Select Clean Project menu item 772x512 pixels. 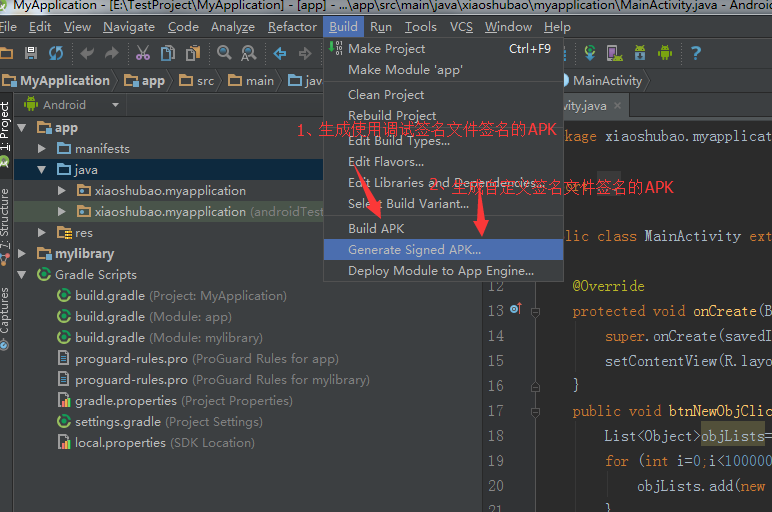point(443,95)
